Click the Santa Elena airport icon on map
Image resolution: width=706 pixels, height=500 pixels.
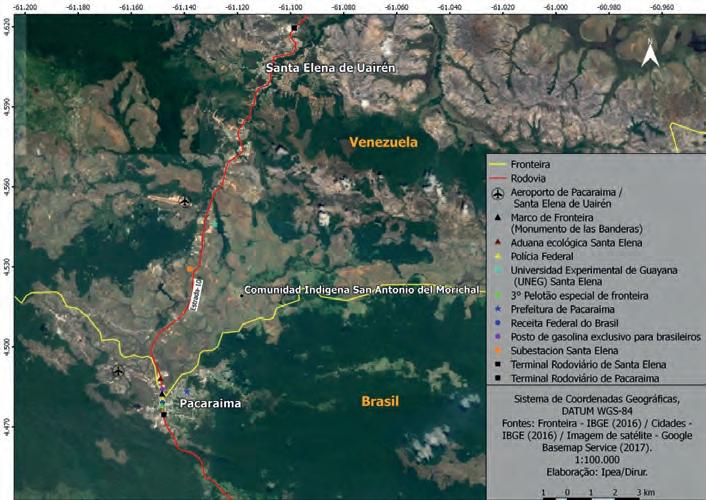coord(185,201)
